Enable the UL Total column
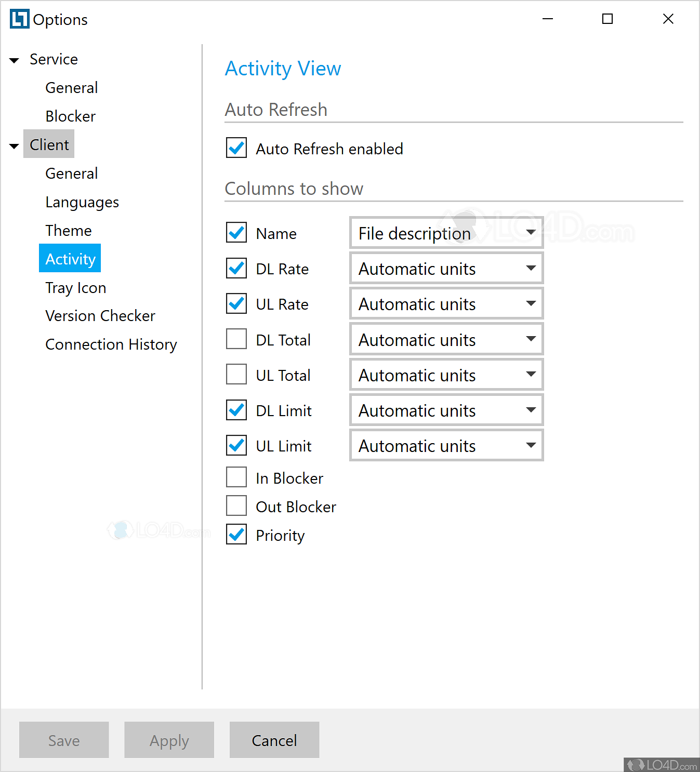700x772 pixels. coord(236,374)
